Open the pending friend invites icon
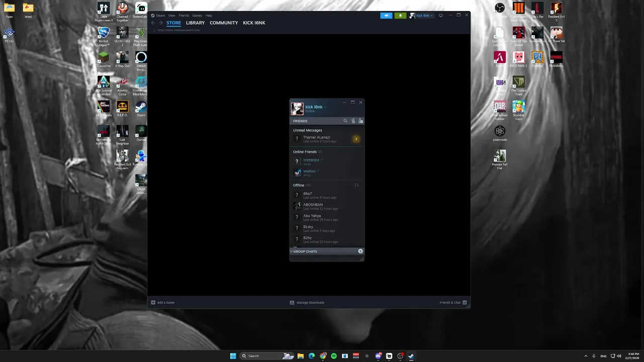 (x=353, y=121)
